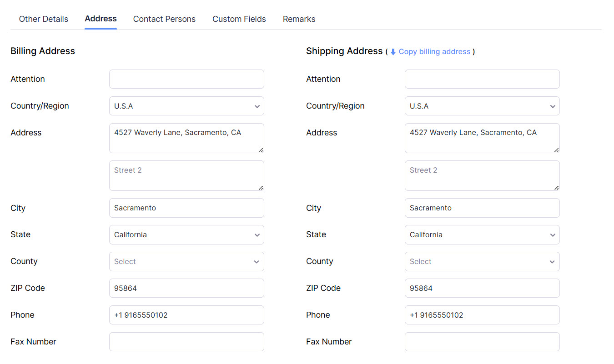Open billing County select dropdown
This screenshot has width=614, height=364.
186,262
